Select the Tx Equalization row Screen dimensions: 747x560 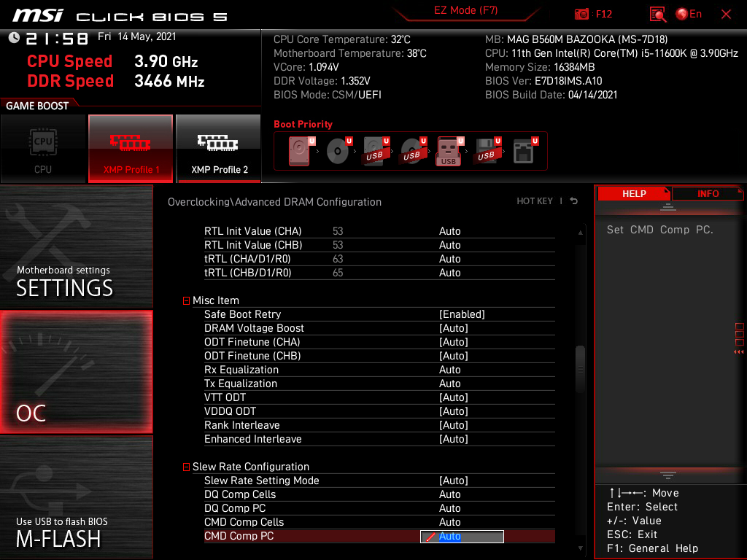pos(379,384)
